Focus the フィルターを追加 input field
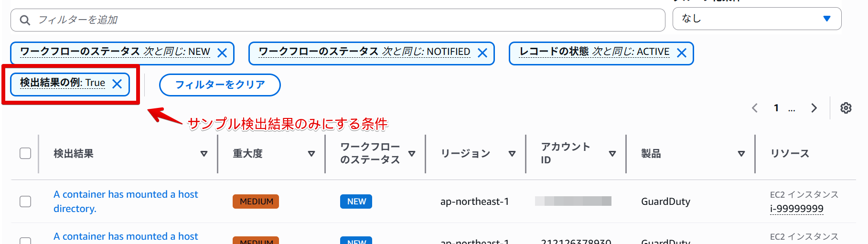This screenshot has width=868, height=244. 338,20
